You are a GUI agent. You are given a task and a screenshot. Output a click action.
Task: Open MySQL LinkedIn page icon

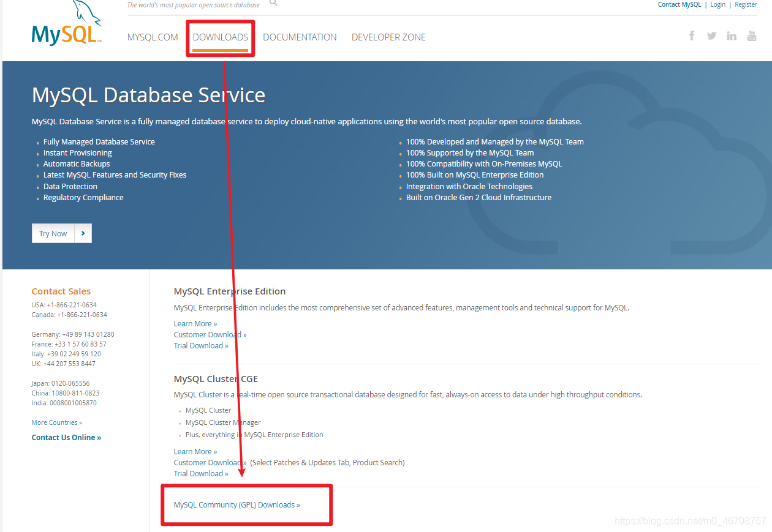(732, 36)
